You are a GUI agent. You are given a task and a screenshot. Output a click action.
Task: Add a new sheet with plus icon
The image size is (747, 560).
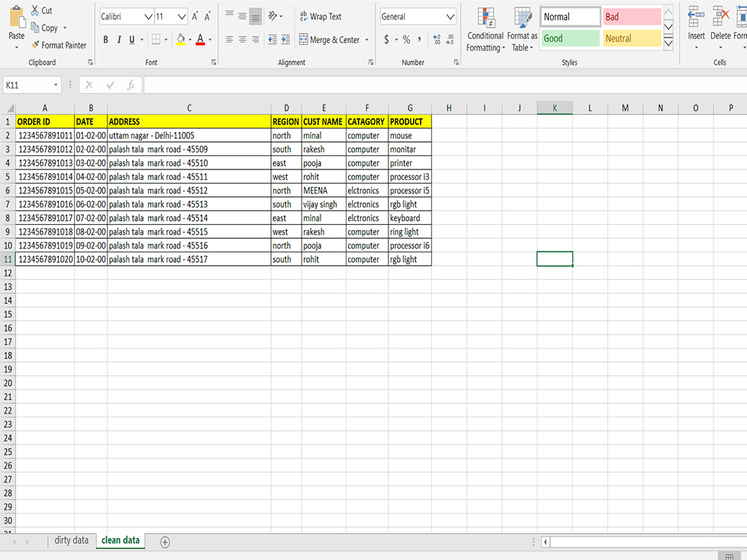165,542
